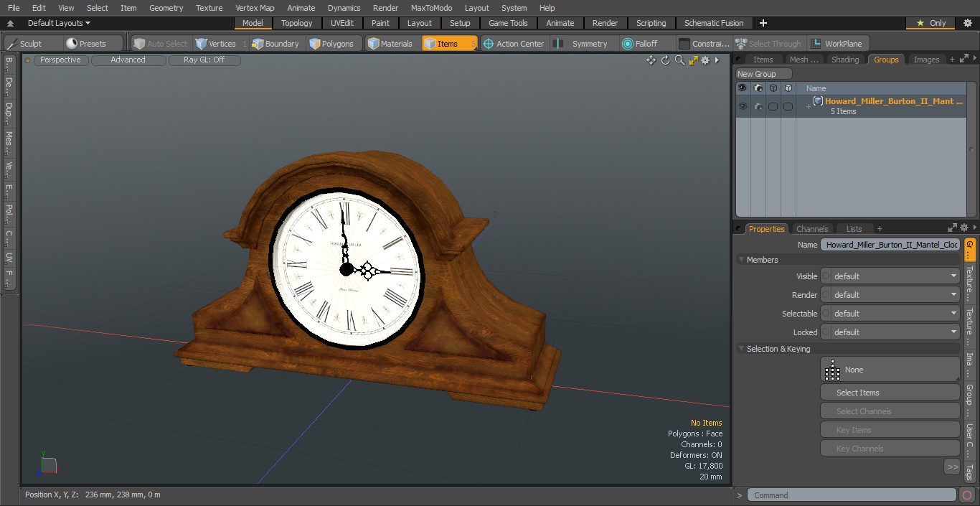Click the New Group button
Screen dimensions: 980x506
click(764, 74)
